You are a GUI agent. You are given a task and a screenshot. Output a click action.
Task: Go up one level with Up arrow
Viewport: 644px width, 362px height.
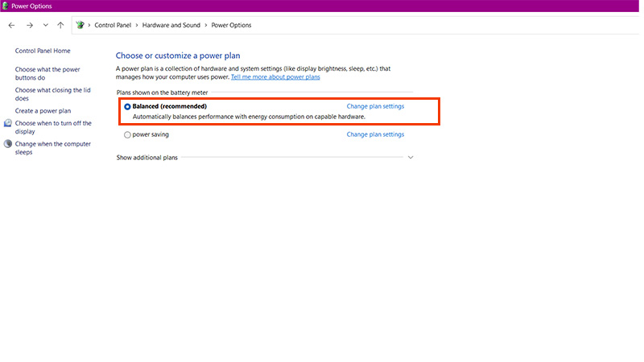(x=60, y=25)
